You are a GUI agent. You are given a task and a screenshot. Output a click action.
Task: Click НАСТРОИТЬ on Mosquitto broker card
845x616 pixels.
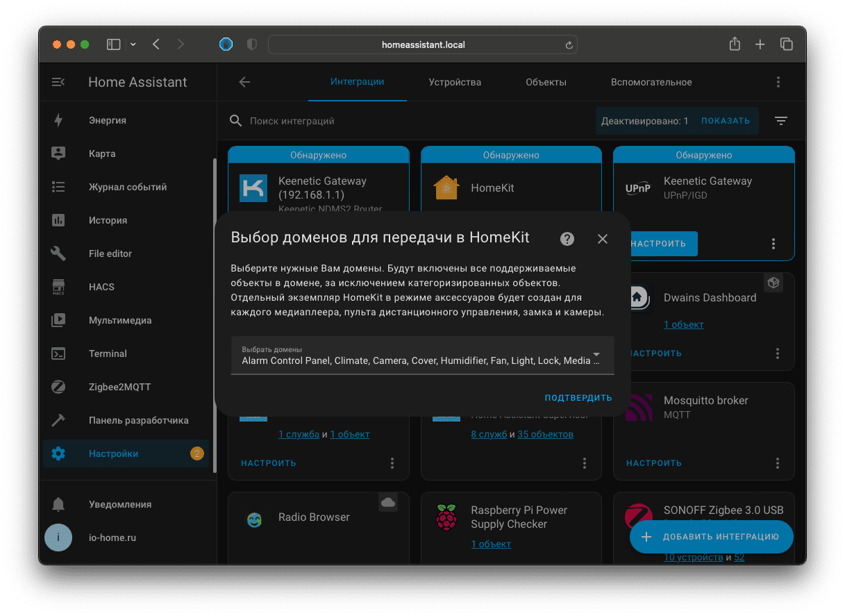(x=654, y=463)
